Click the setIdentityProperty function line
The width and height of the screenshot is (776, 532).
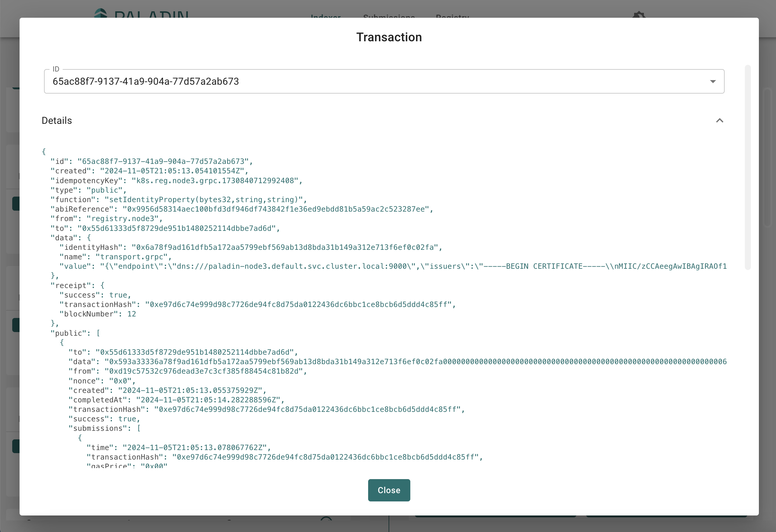pyautogui.click(x=178, y=200)
